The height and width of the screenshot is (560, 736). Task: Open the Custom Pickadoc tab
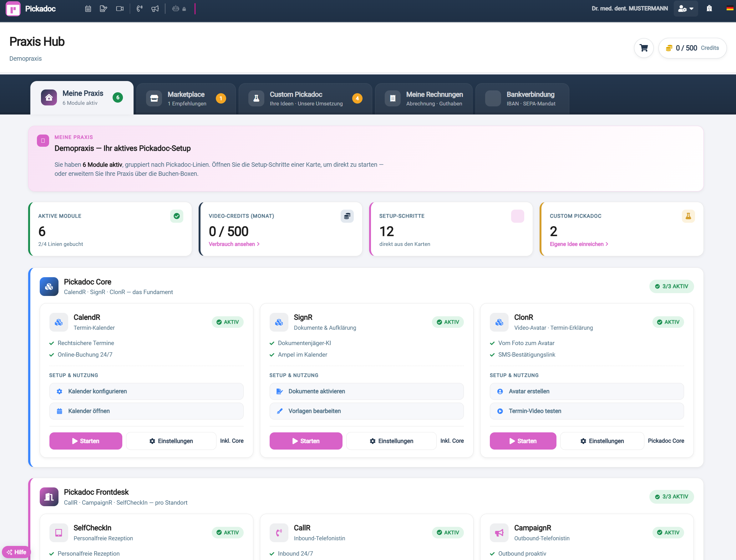pos(305,99)
